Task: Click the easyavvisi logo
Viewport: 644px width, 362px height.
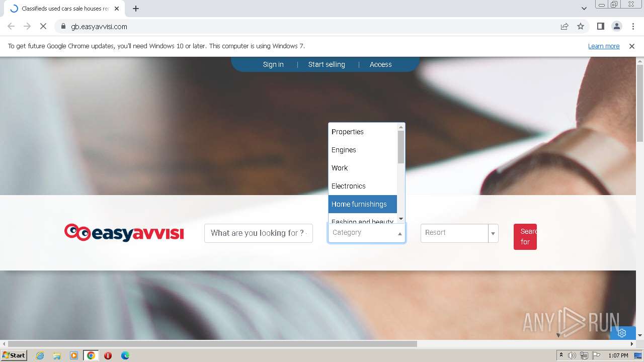Action: point(124,233)
